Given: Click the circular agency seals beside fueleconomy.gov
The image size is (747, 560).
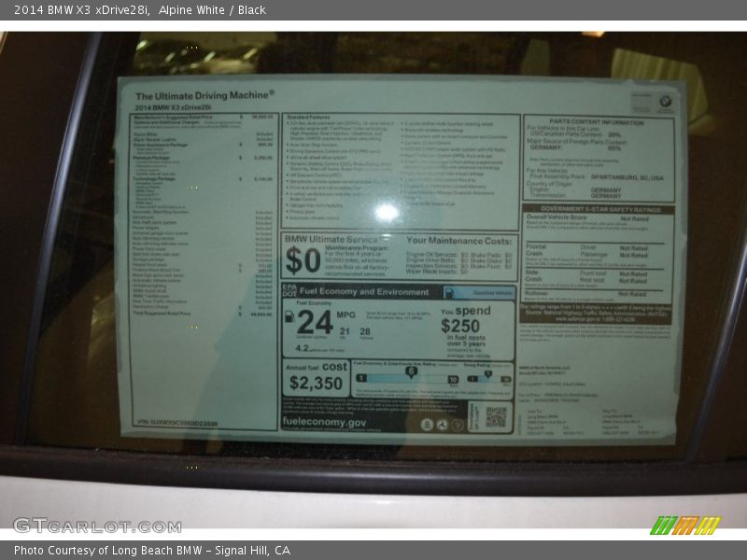Looking at the screenshot, I should 442,425.
